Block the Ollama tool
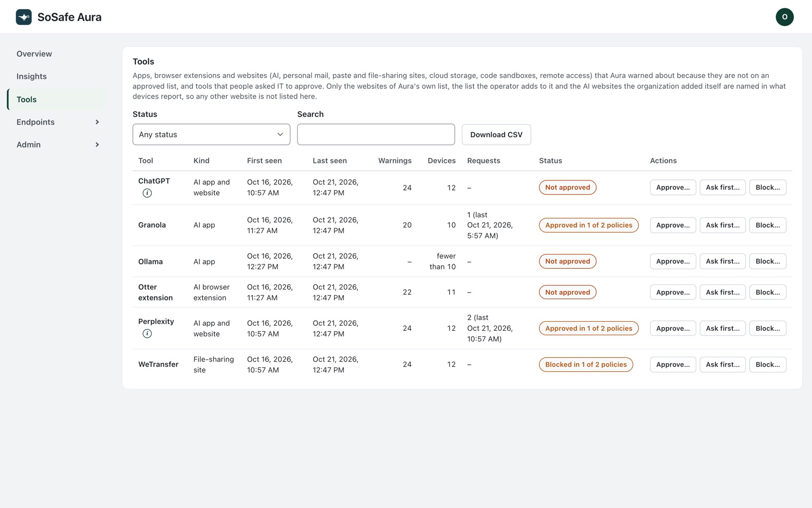This screenshot has width=812, height=508. pos(768,261)
